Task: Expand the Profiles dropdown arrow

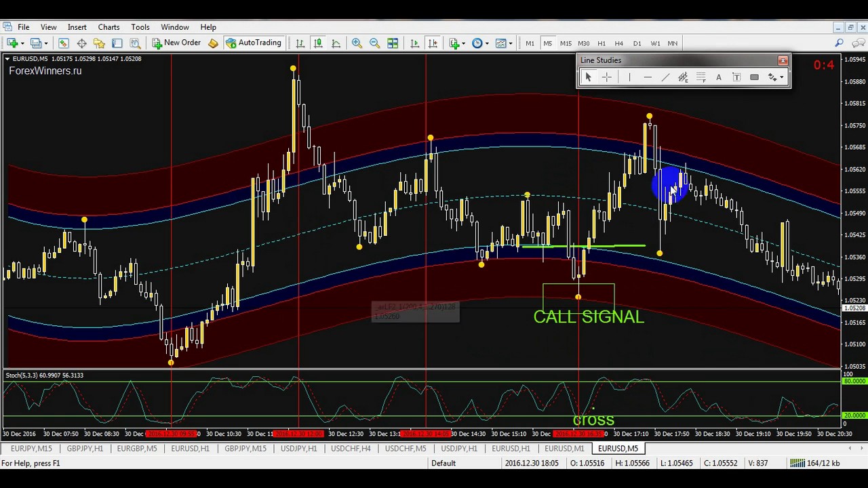Action: (x=45, y=43)
